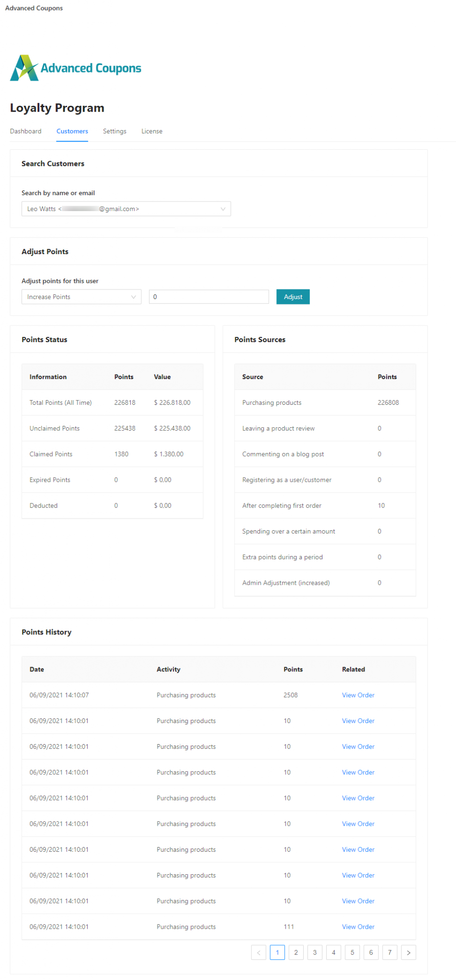The height and width of the screenshot is (980, 456).
Task: Click the Source column header
Action: (x=252, y=377)
